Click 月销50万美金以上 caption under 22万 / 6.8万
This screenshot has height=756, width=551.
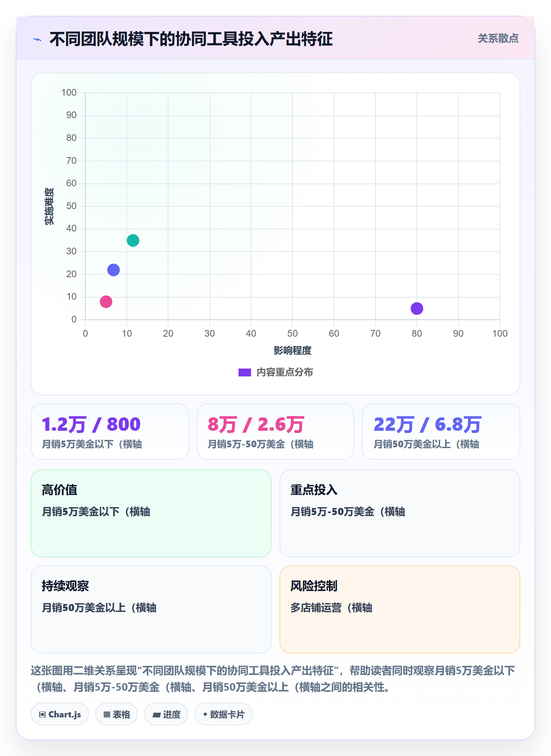(x=426, y=444)
